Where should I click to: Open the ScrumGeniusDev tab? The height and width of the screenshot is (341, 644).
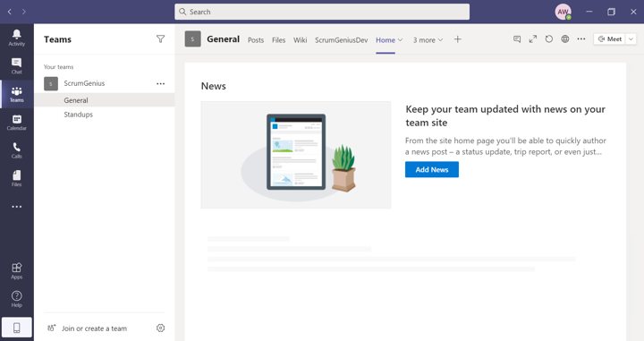click(x=342, y=40)
